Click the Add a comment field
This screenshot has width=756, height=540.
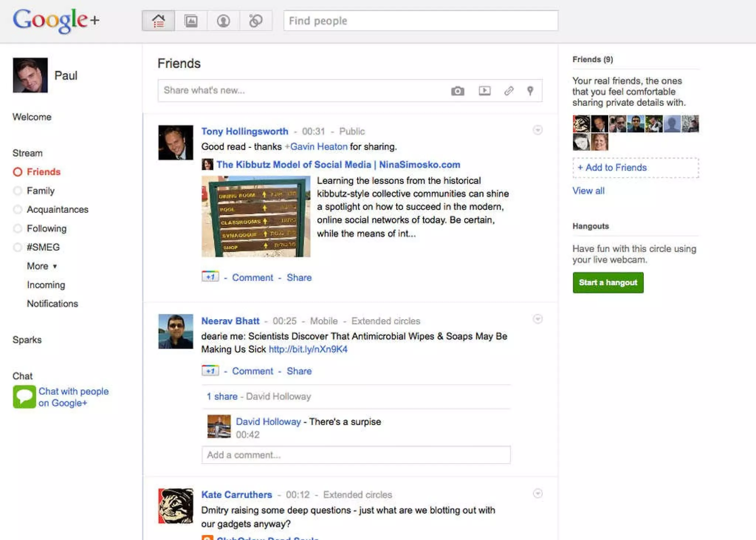356,455
